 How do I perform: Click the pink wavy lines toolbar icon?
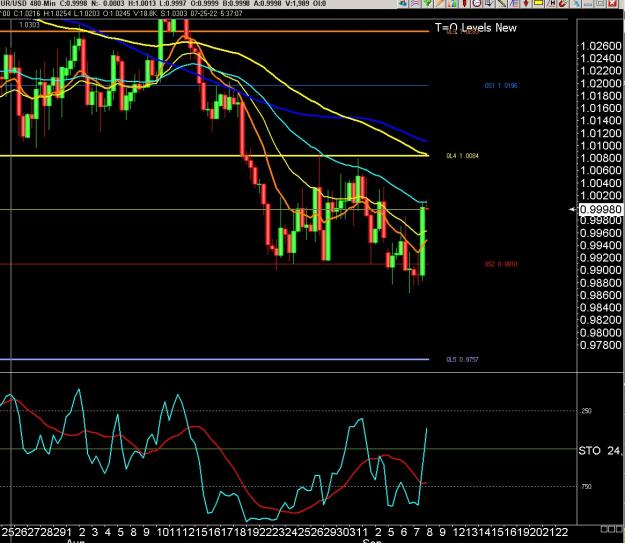click(x=415, y=3)
